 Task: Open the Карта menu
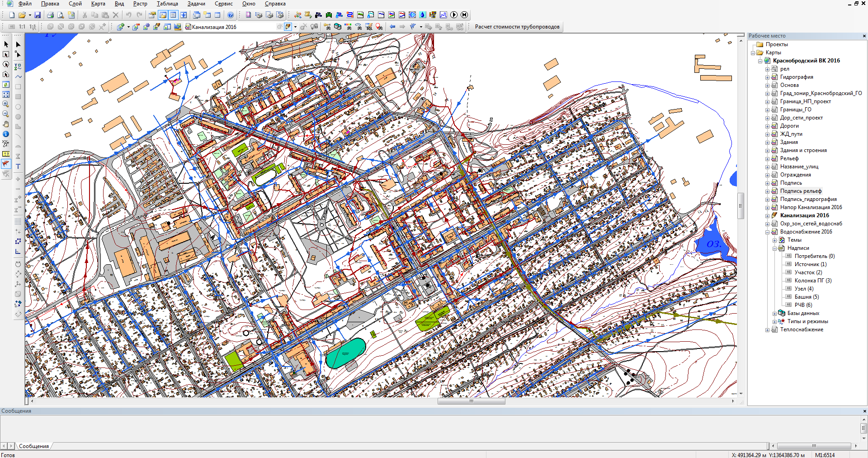[98, 4]
